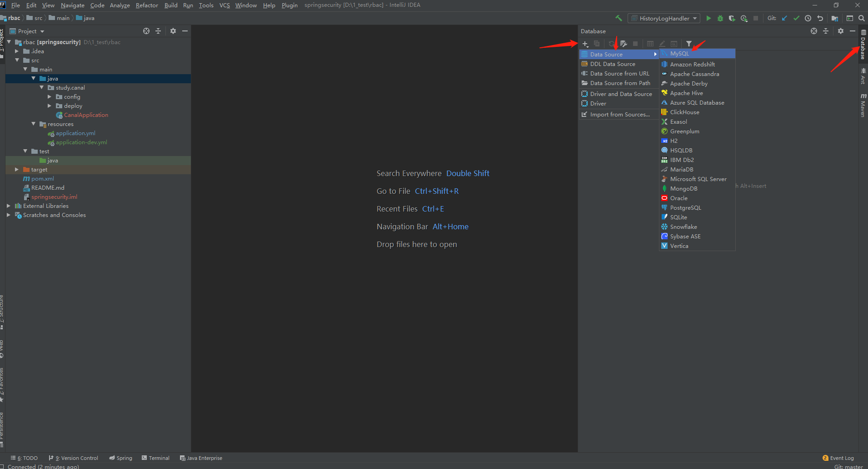The image size is (868, 469).
Task: Click the Duplicate icon in Database toolbar
Action: click(x=597, y=44)
